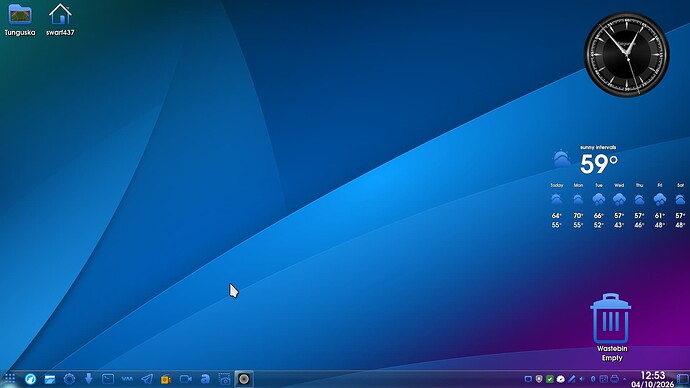Launch Telegram paper plane icon
The image size is (690, 388).
(x=147, y=379)
